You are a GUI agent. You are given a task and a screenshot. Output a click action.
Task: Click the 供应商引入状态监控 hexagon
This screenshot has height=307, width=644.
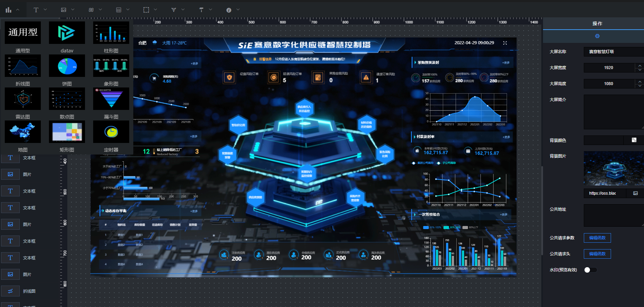tap(304, 109)
